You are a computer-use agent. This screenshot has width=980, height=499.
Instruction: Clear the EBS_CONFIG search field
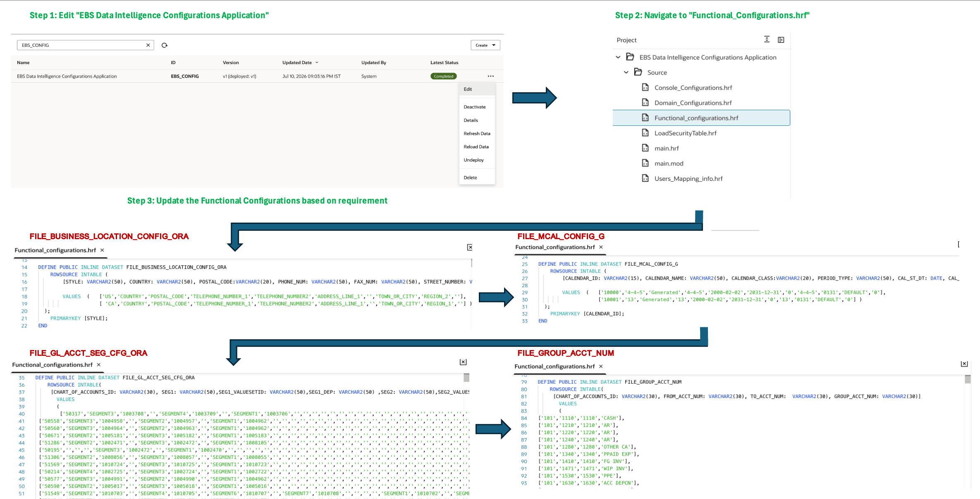point(148,45)
